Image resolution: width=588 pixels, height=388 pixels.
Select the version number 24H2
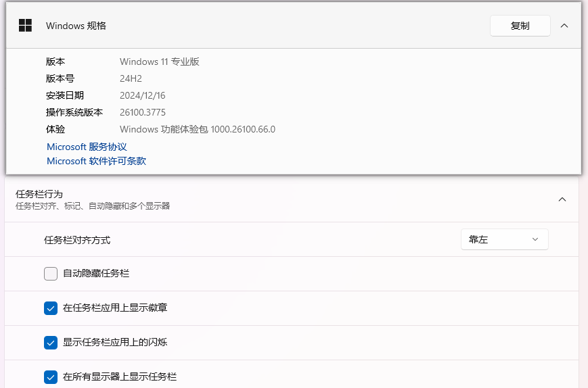(131, 78)
